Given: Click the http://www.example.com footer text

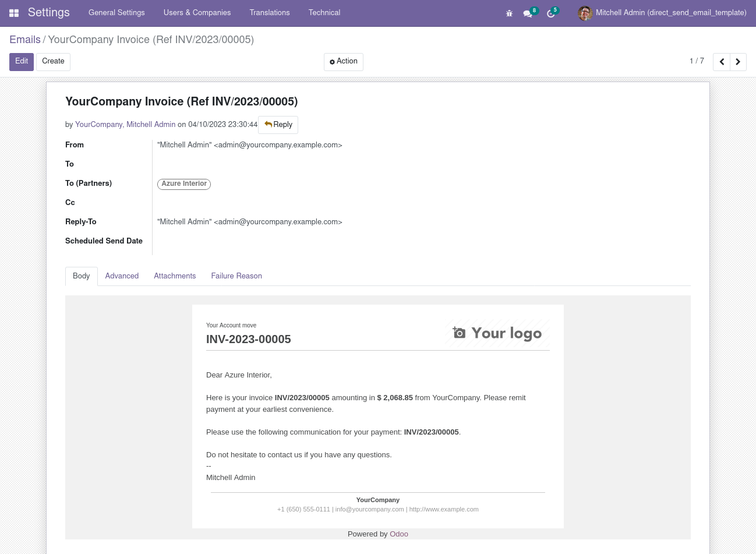Looking at the screenshot, I should 444,509.
